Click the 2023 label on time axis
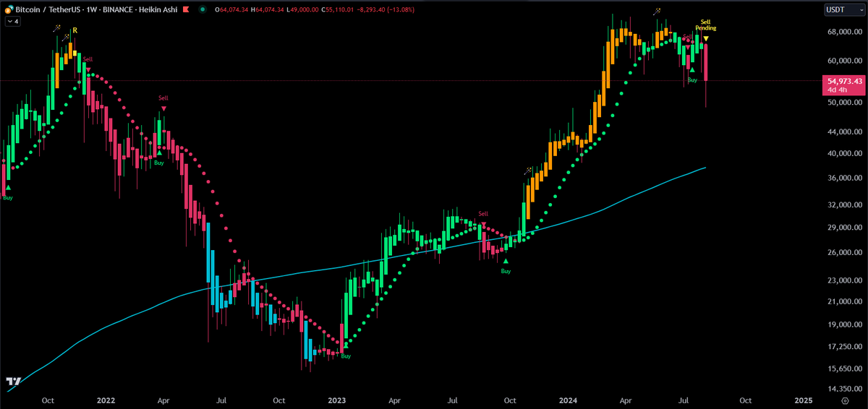 336,399
